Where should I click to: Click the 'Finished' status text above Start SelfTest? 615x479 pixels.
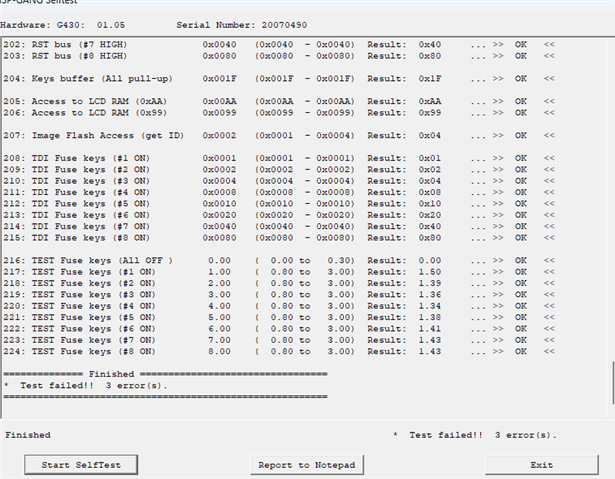pyautogui.click(x=28, y=435)
